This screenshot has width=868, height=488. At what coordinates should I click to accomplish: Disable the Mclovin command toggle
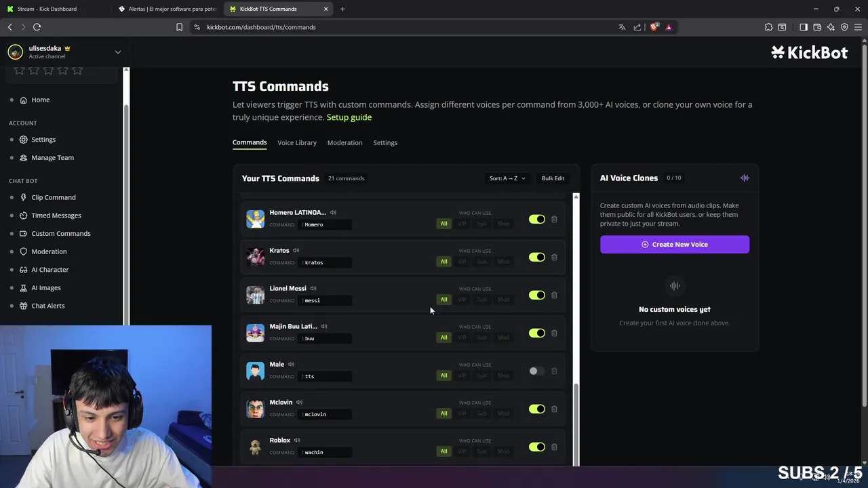(537, 409)
